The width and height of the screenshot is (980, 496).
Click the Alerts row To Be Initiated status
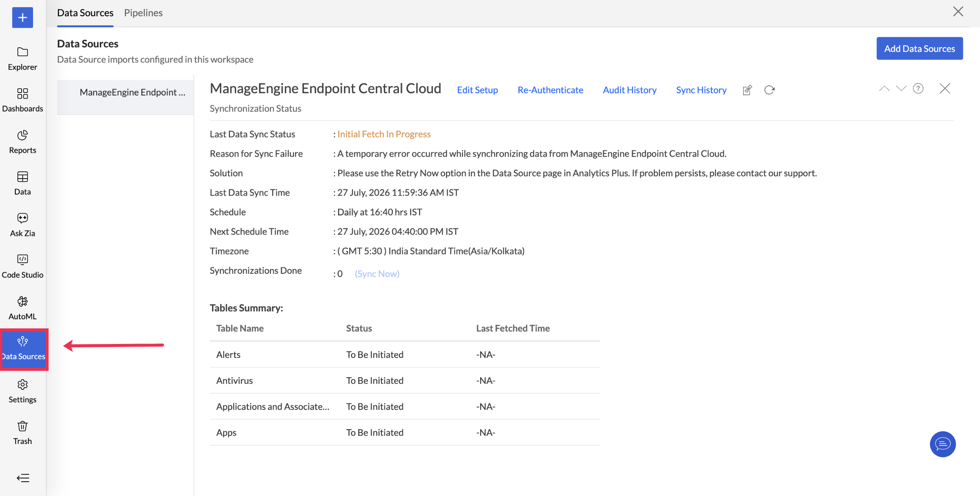coord(374,354)
